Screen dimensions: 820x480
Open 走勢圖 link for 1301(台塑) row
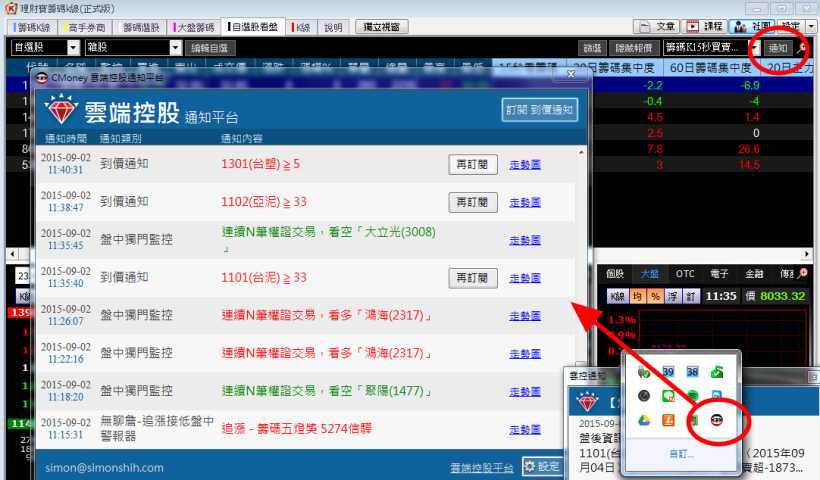[x=525, y=165]
